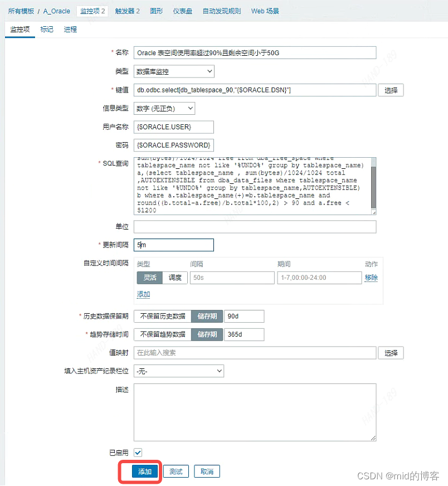Click the 用户名称 input field
The image size is (448, 486).
pyautogui.click(x=173, y=127)
